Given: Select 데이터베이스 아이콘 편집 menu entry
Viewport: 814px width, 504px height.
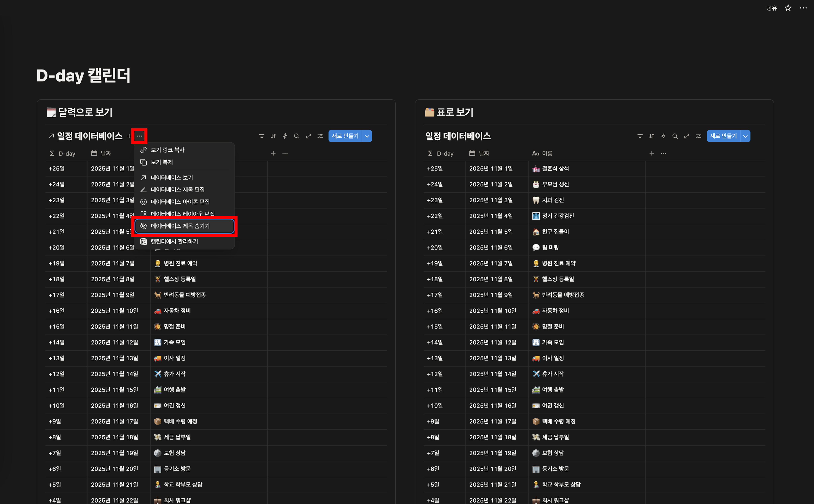Looking at the screenshot, I should [180, 202].
